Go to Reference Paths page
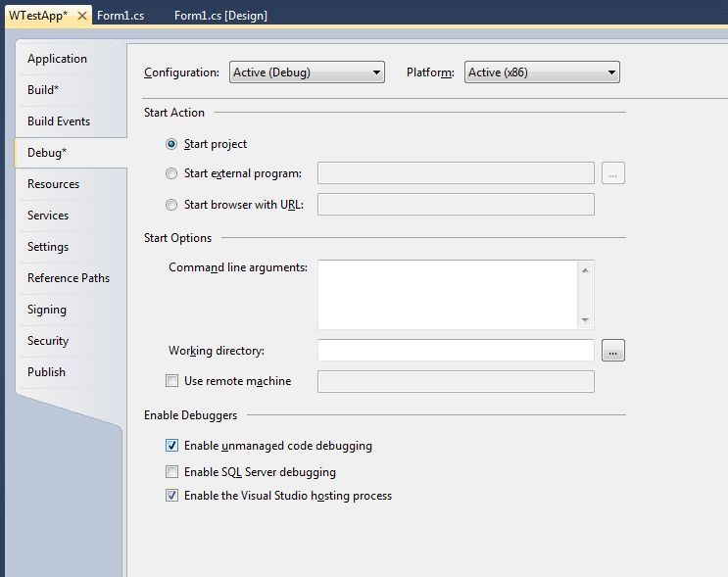Viewport: 728px width, 577px height. coord(69,278)
